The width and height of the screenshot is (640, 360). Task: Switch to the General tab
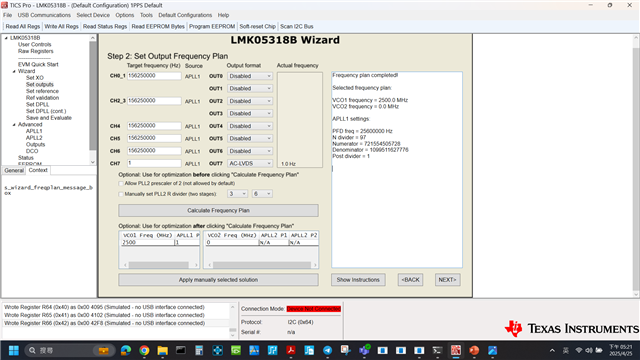click(14, 171)
